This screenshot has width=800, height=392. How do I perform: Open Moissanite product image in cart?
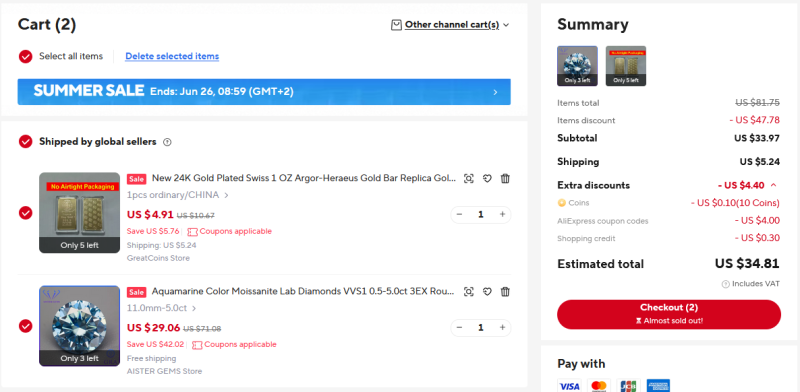pyautogui.click(x=80, y=326)
